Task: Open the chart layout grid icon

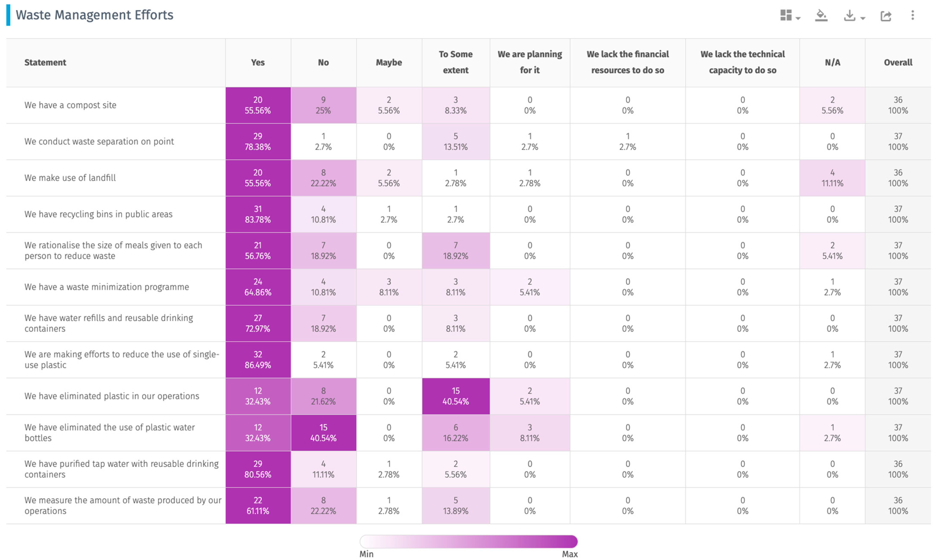Action: point(785,15)
